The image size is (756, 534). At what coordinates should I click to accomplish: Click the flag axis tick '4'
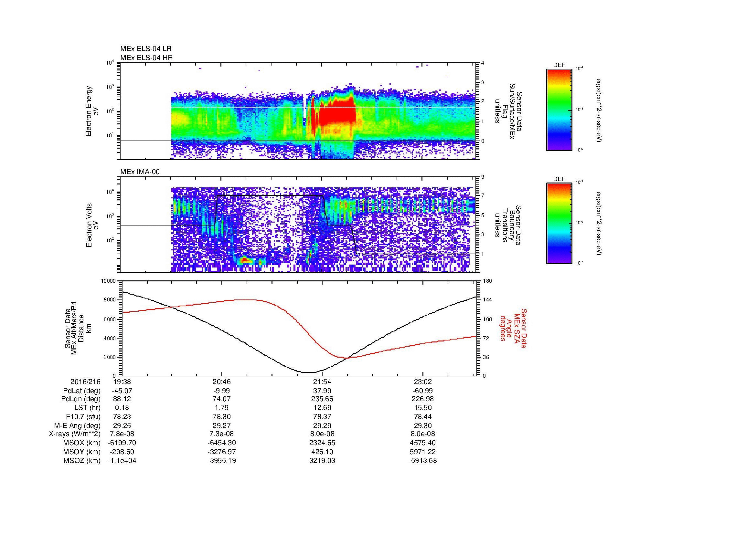coord(483,63)
